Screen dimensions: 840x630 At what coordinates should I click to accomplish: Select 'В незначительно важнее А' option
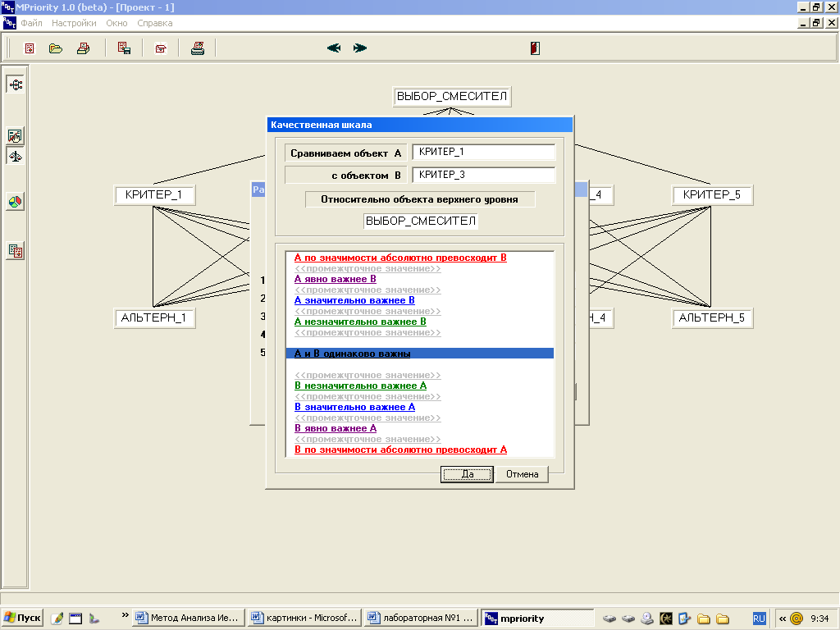tap(361, 386)
